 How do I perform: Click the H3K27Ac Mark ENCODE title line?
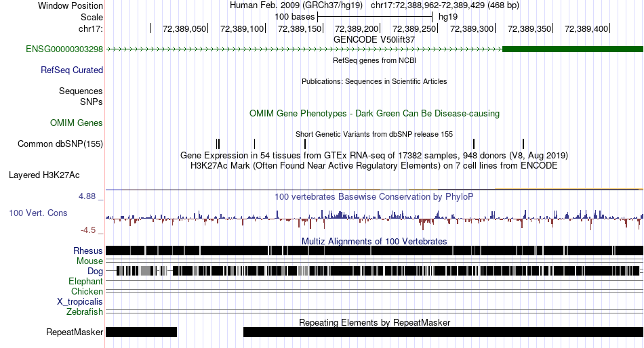pyautogui.click(x=374, y=166)
